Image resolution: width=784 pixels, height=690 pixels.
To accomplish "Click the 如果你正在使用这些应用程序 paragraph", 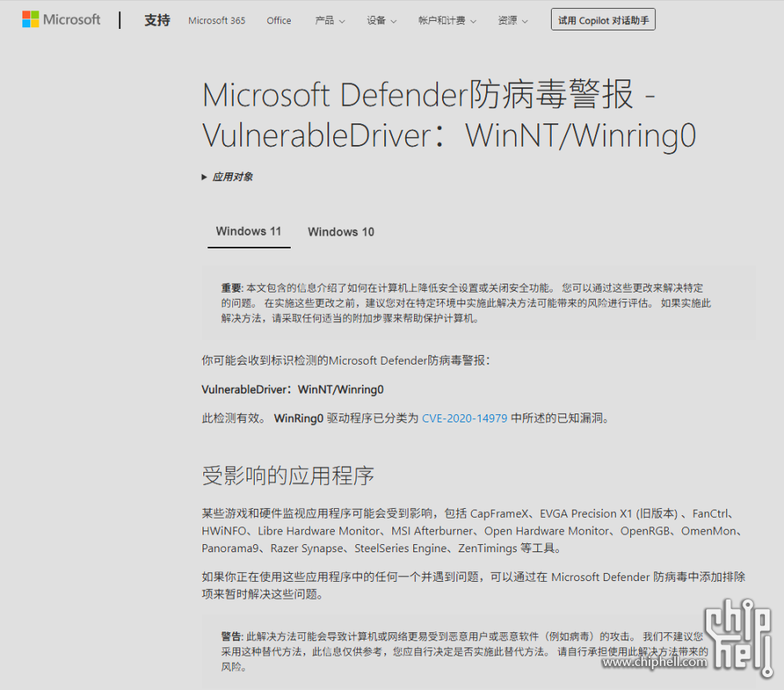I will coord(473,586).
